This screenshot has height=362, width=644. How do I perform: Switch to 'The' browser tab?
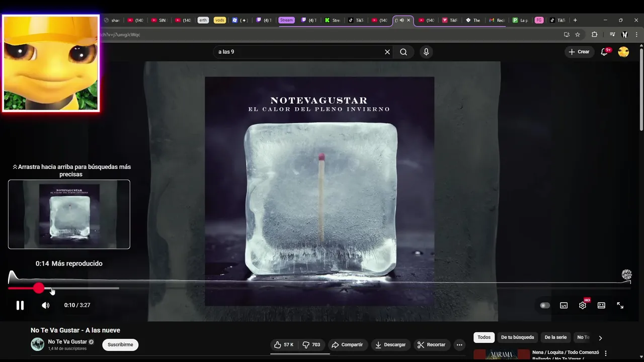point(473,20)
